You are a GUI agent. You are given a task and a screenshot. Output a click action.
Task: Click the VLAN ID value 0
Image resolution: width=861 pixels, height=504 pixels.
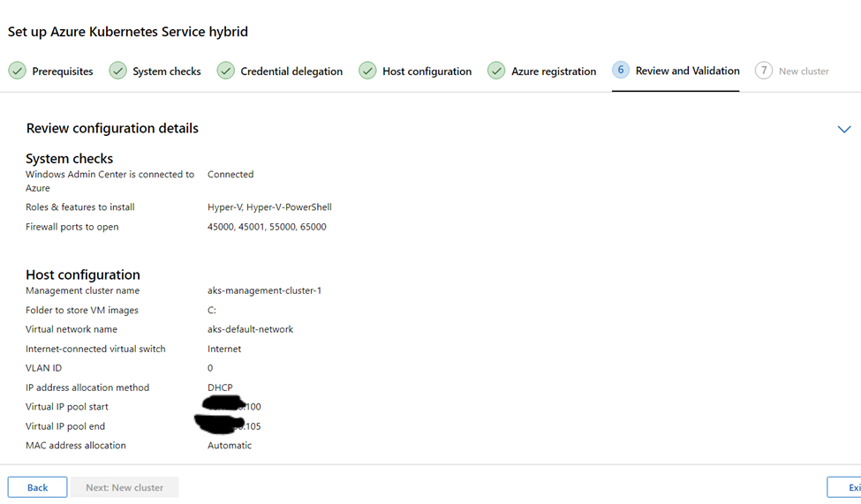210,368
